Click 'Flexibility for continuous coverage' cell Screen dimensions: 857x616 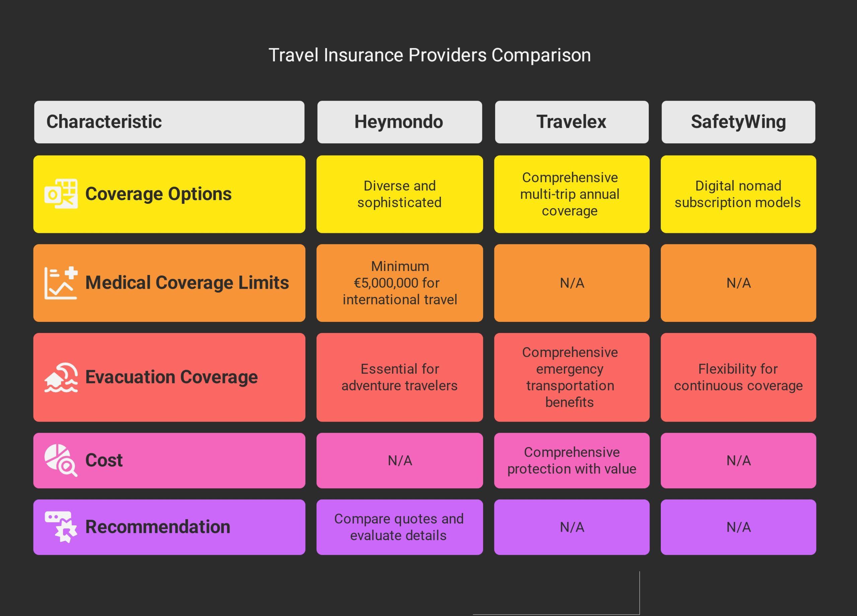[x=738, y=377]
